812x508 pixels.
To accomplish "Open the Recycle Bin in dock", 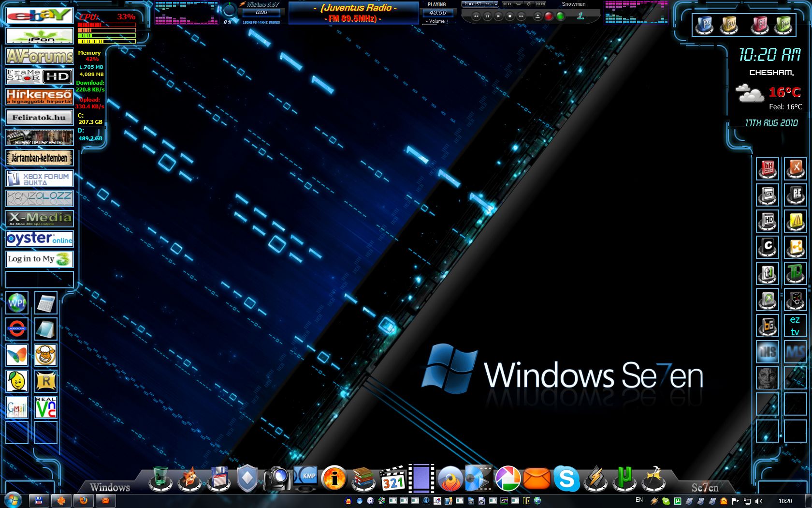I will point(161,479).
